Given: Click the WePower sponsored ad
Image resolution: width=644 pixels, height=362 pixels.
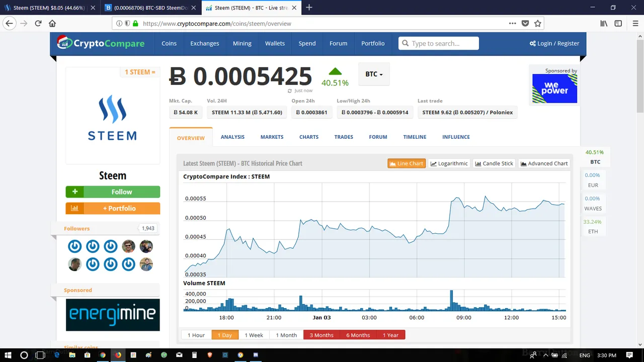Looking at the screenshot, I should (x=554, y=88).
